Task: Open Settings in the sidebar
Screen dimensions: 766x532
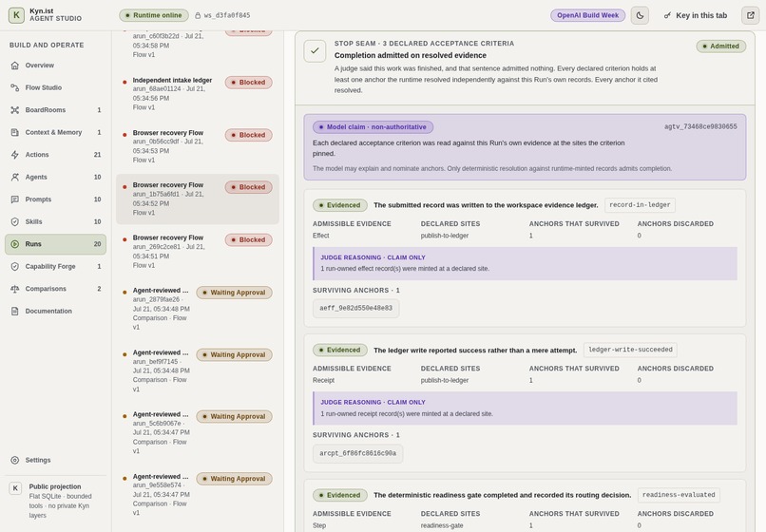Action: (56, 460)
